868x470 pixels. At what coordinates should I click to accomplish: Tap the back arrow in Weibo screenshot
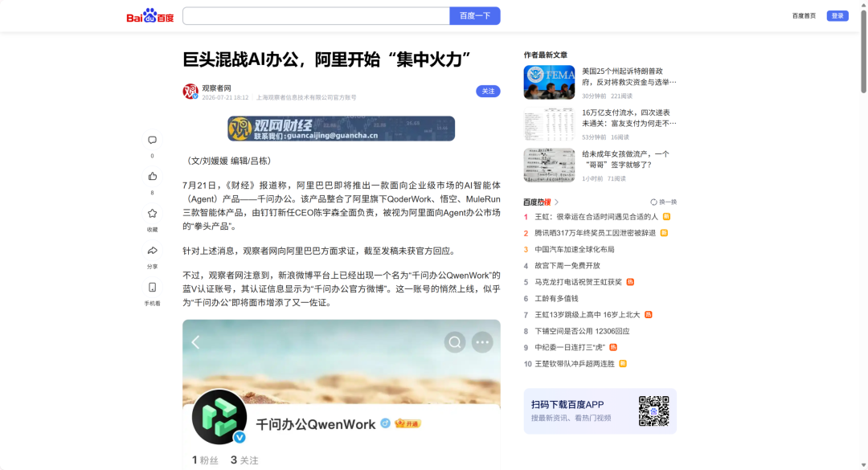pos(195,342)
